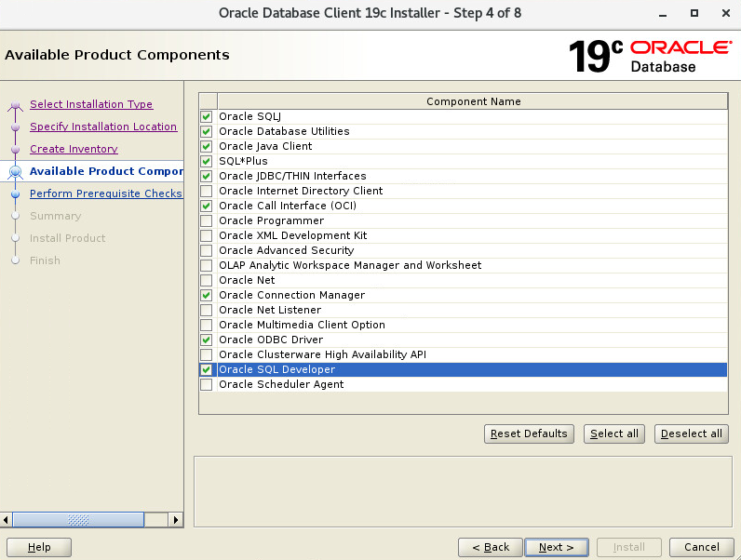Viewport: 741px width, 560px height.
Task: Proceed with the Next button
Action: 557,547
